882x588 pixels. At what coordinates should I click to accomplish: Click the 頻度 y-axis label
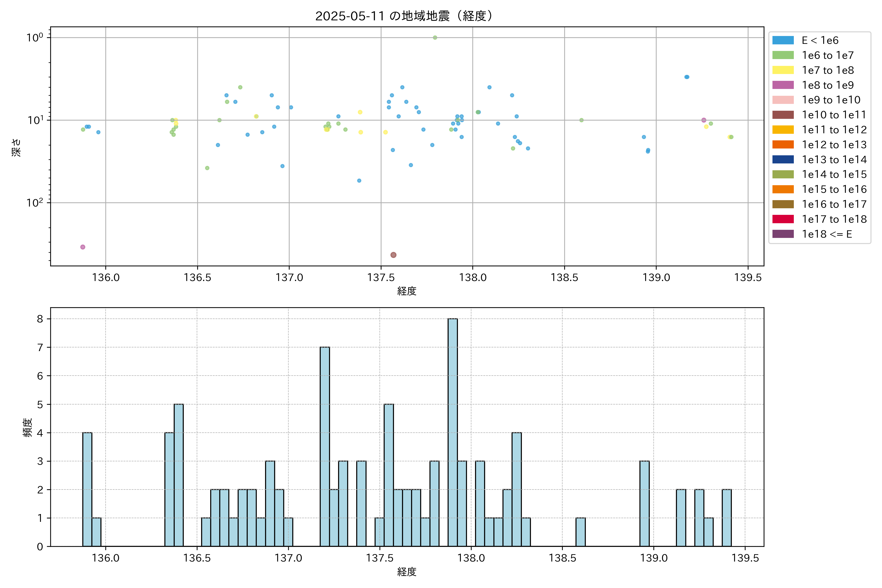(27, 428)
